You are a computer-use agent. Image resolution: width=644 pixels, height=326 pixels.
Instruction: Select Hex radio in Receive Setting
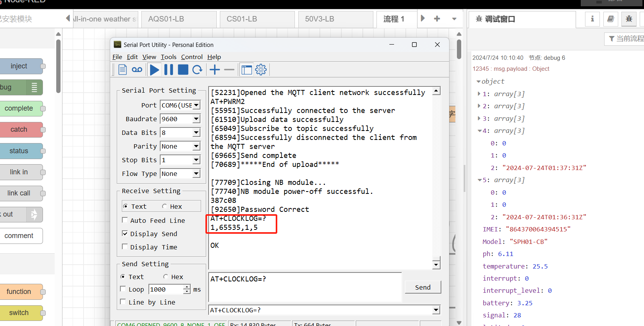[x=164, y=206]
